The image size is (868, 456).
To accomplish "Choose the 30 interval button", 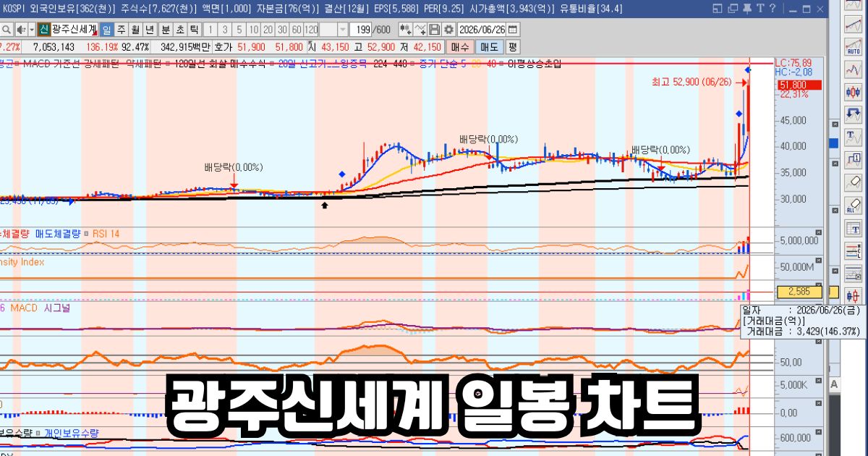I will 282,29.
